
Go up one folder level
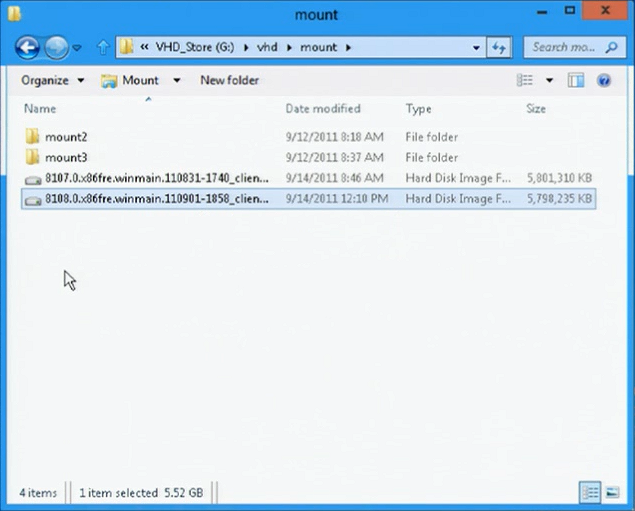point(103,47)
